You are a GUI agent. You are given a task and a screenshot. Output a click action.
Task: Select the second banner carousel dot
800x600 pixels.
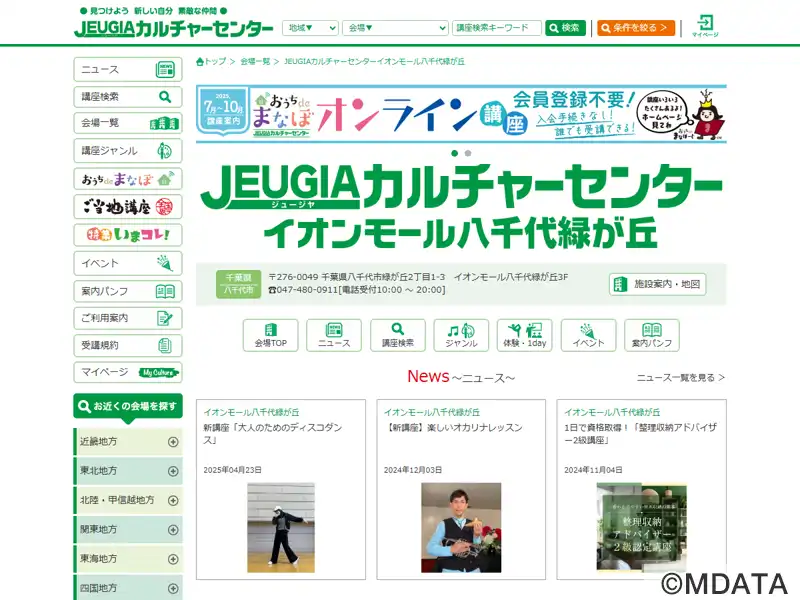tap(468, 153)
